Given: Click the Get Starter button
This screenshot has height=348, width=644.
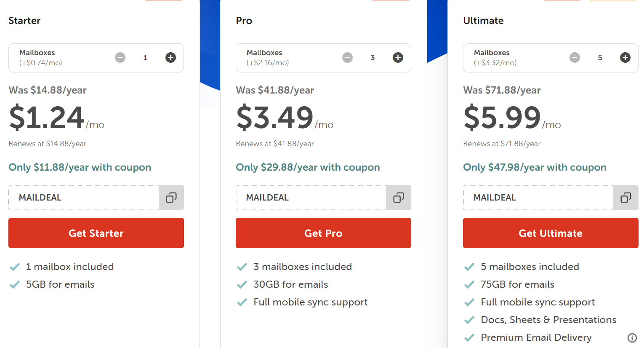Looking at the screenshot, I should (96, 233).
